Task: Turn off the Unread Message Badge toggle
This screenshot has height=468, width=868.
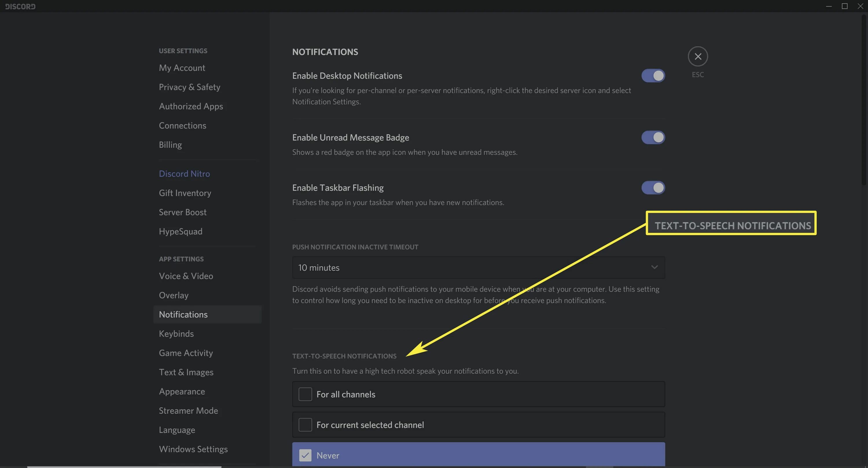Action: click(x=653, y=137)
